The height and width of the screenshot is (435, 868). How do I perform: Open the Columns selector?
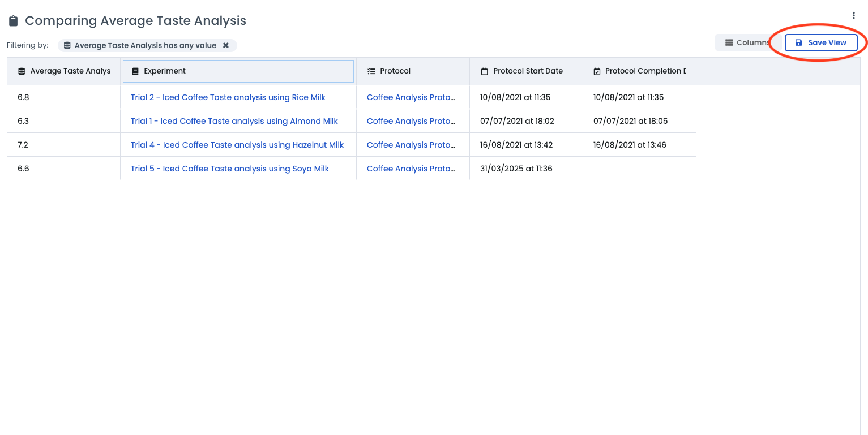(x=746, y=42)
